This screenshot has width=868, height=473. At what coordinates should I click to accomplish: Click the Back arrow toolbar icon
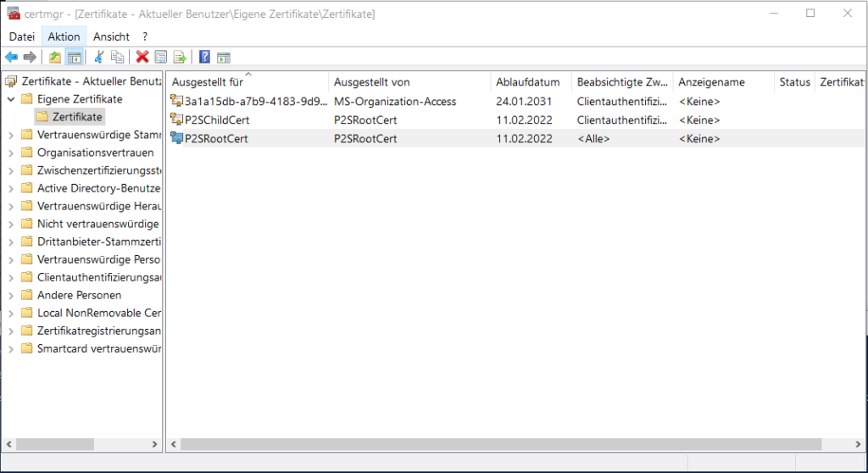pyautogui.click(x=11, y=57)
